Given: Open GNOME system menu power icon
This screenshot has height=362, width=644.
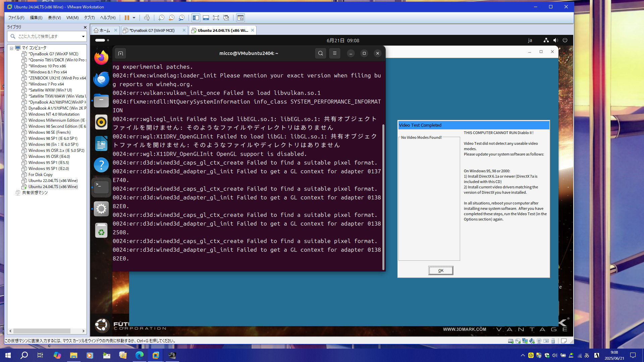Looking at the screenshot, I should click(x=565, y=40).
